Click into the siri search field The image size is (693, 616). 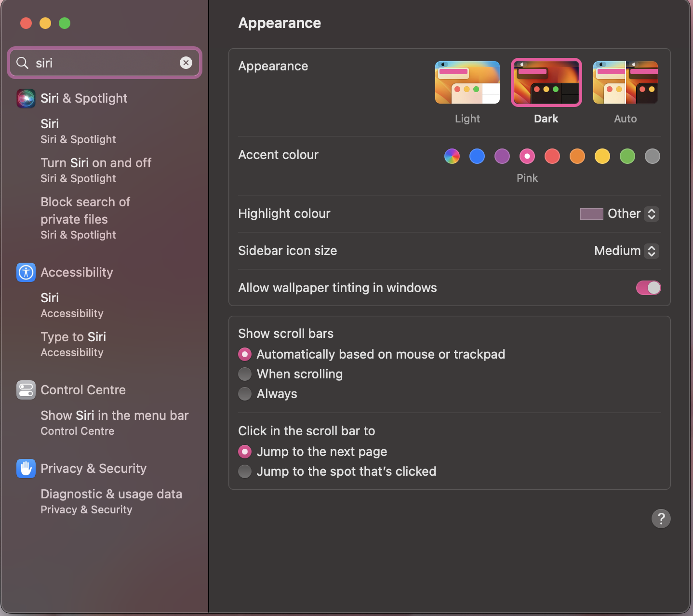[x=105, y=63]
